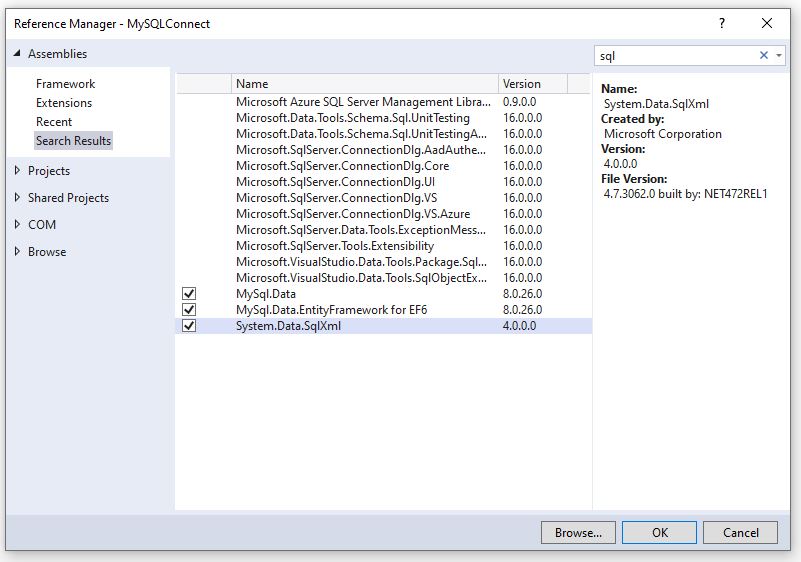Screen dimensions: 801x562
Task: Select Microsoft.Data.Tools.Schema.Sql.UnitTesting row
Action: (x=383, y=118)
